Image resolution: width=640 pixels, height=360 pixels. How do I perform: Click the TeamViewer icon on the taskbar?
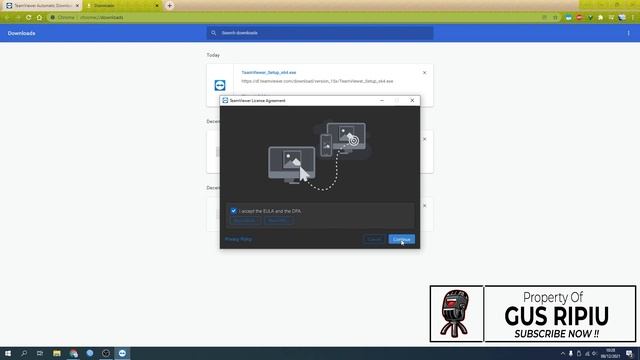click(122, 353)
